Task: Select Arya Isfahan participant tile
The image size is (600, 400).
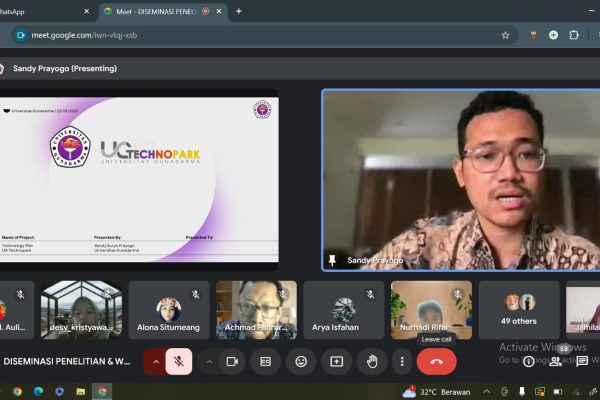Action: click(x=344, y=310)
